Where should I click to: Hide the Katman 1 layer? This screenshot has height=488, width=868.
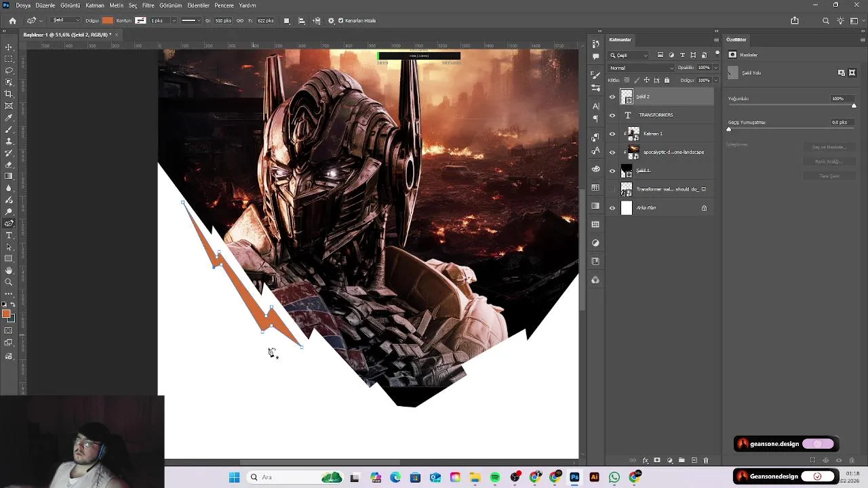click(x=612, y=134)
